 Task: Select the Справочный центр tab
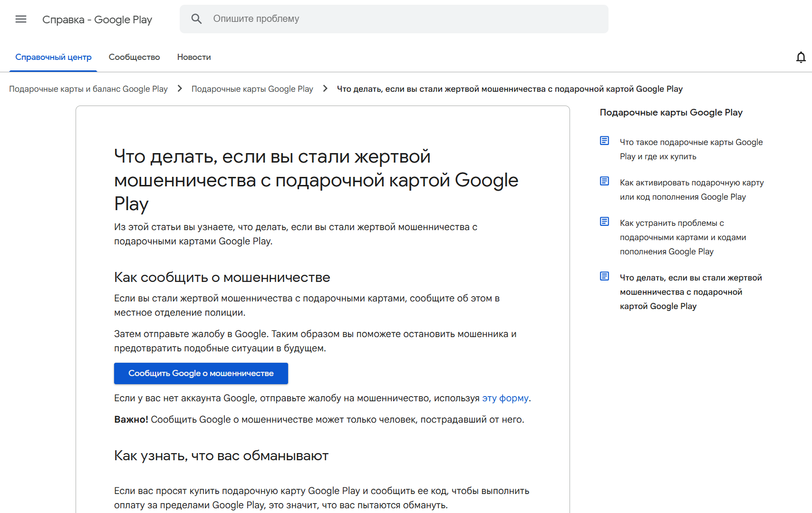click(x=53, y=57)
